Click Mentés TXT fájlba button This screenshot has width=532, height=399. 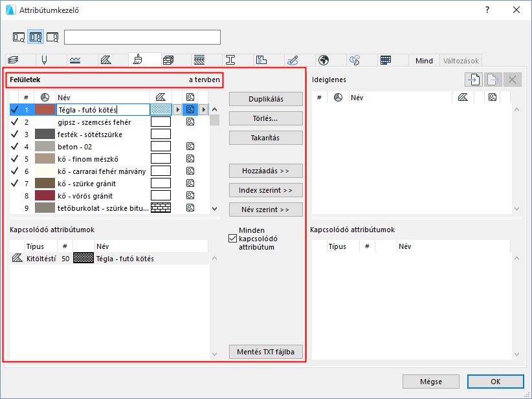click(265, 352)
